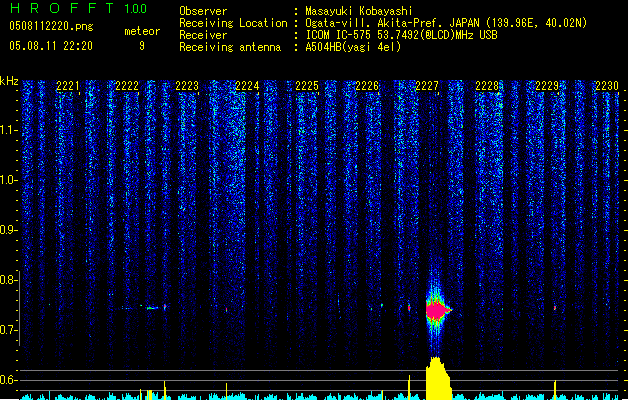Viewport: 629px width, 400px height.
Task: Click the 1.0 kHz axis label
Action: [x=8, y=180]
